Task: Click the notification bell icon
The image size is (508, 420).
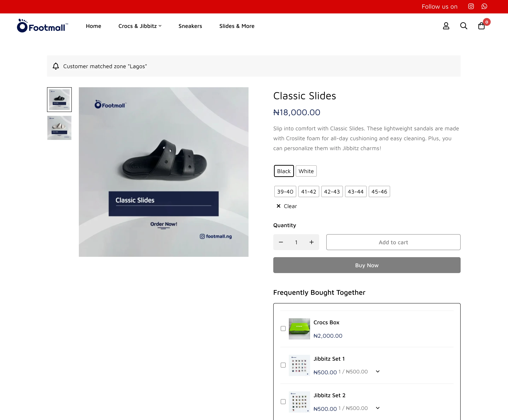Action: [x=56, y=66]
